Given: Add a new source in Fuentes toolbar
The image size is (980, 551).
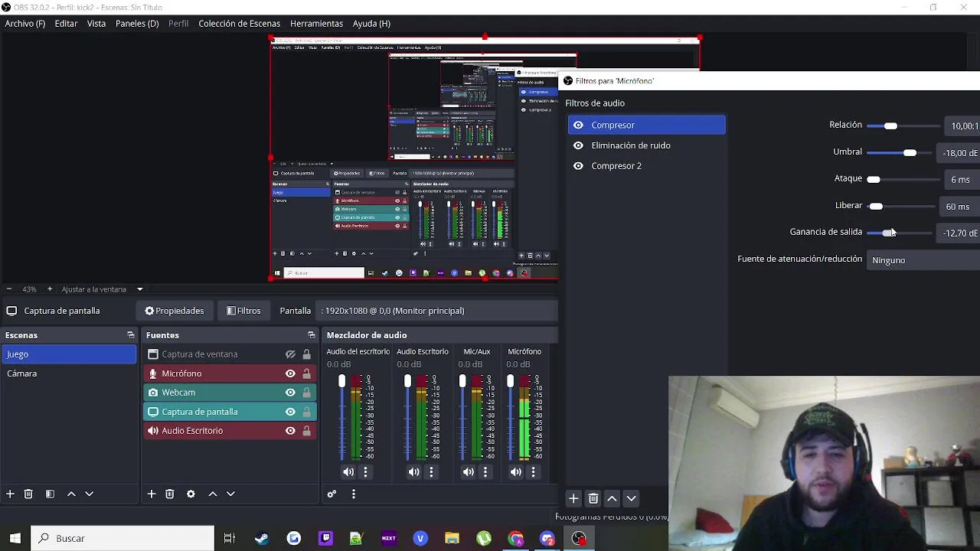Looking at the screenshot, I should point(151,494).
